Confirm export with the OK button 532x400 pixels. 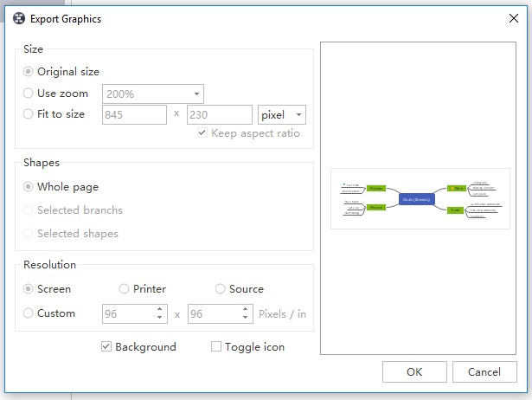coord(414,372)
